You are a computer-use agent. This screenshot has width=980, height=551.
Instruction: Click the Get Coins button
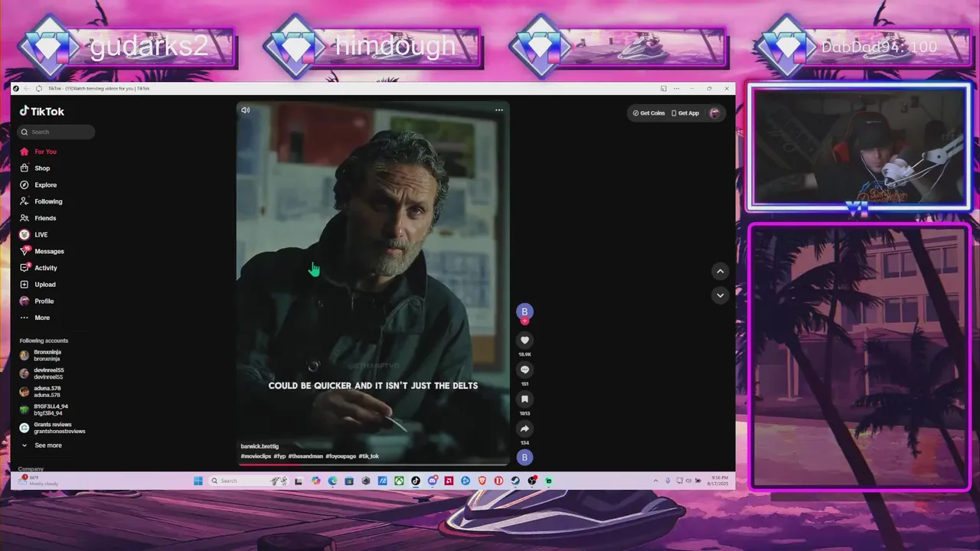(x=648, y=113)
